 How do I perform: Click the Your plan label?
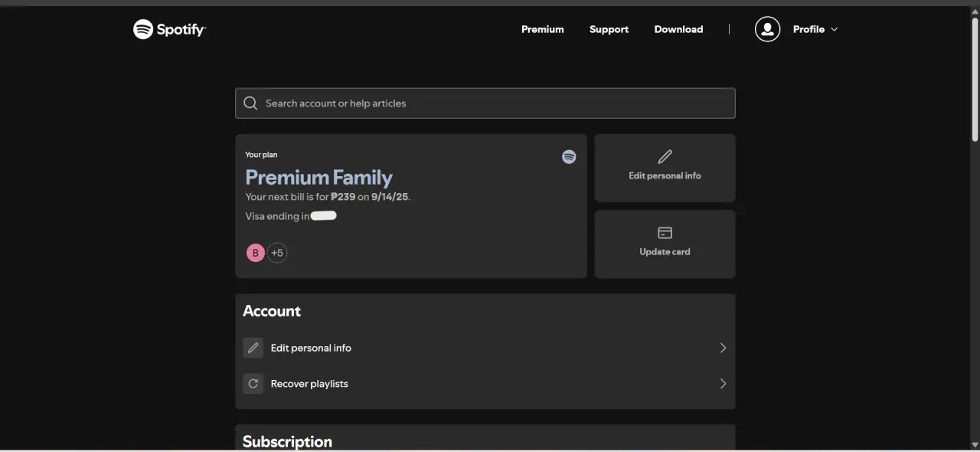pyautogui.click(x=261, y=155)
